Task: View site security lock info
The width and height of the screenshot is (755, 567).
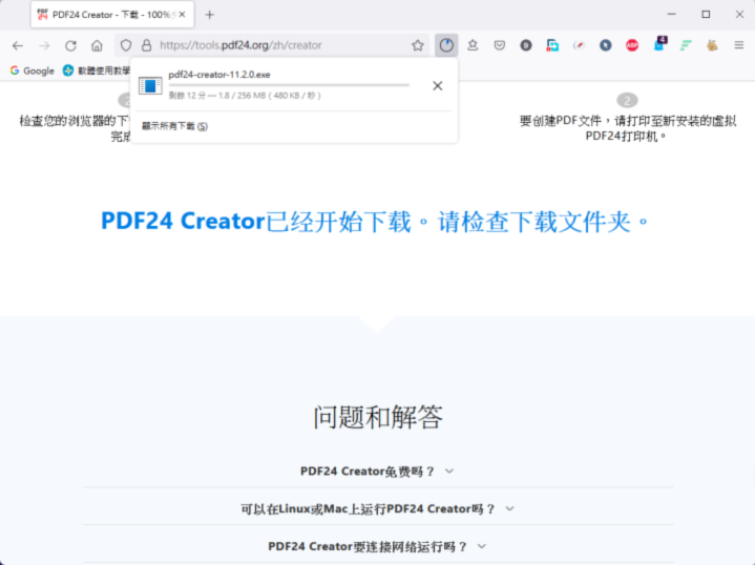Action: [146, 45]
